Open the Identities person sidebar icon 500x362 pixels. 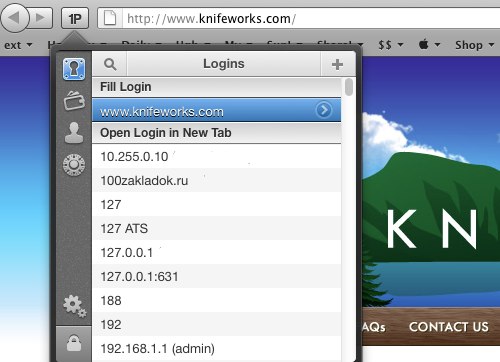[74, 133]
